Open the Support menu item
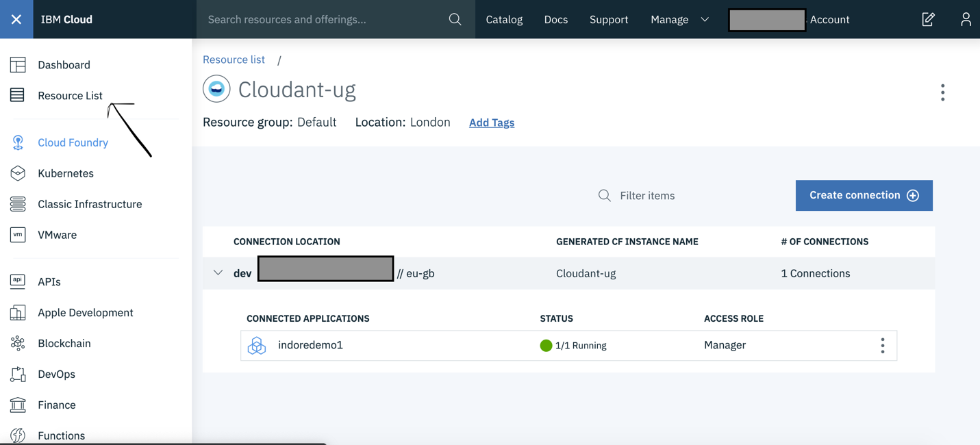This screenshot has height=445, width=980. click(609, 20)
